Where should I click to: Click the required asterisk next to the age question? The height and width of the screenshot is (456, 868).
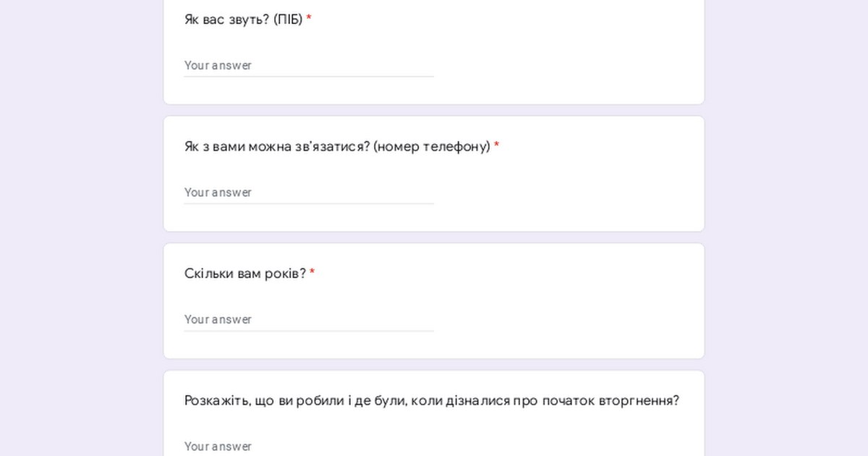click(312, 273)
